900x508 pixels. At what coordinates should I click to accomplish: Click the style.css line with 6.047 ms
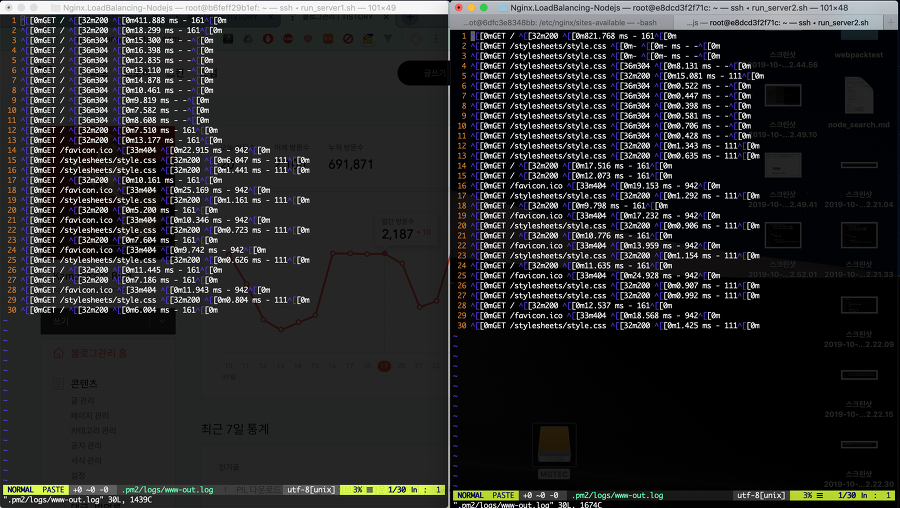165,160
